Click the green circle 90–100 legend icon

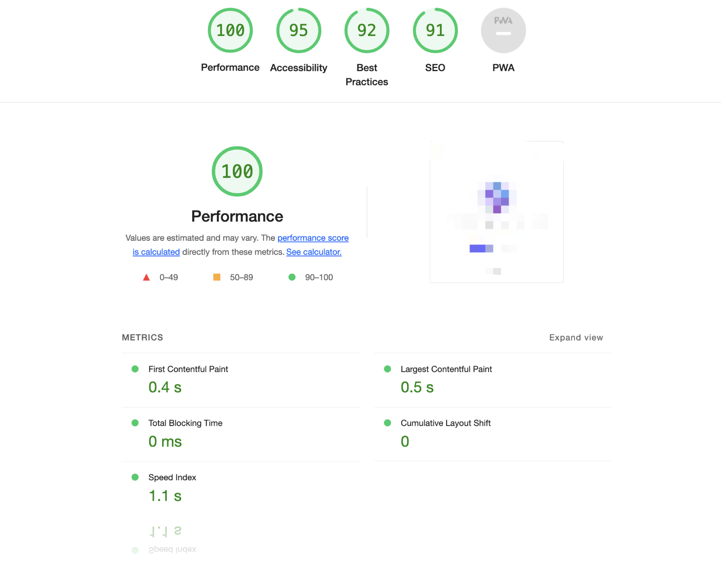pos(292,277)
